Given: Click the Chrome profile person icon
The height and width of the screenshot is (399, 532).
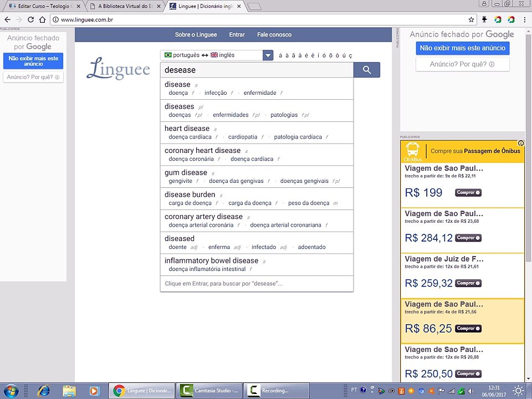Looking at the screenshot, I should 484,4.
